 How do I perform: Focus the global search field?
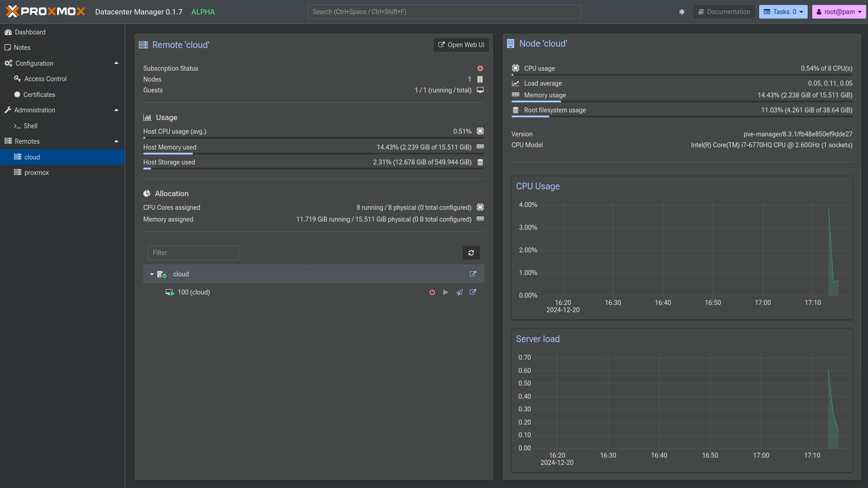point(444,12)
